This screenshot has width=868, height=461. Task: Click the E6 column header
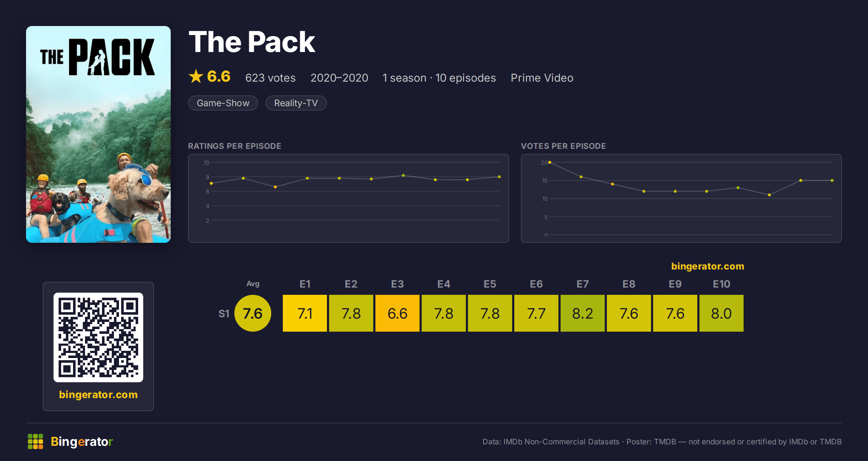point(536,284)
